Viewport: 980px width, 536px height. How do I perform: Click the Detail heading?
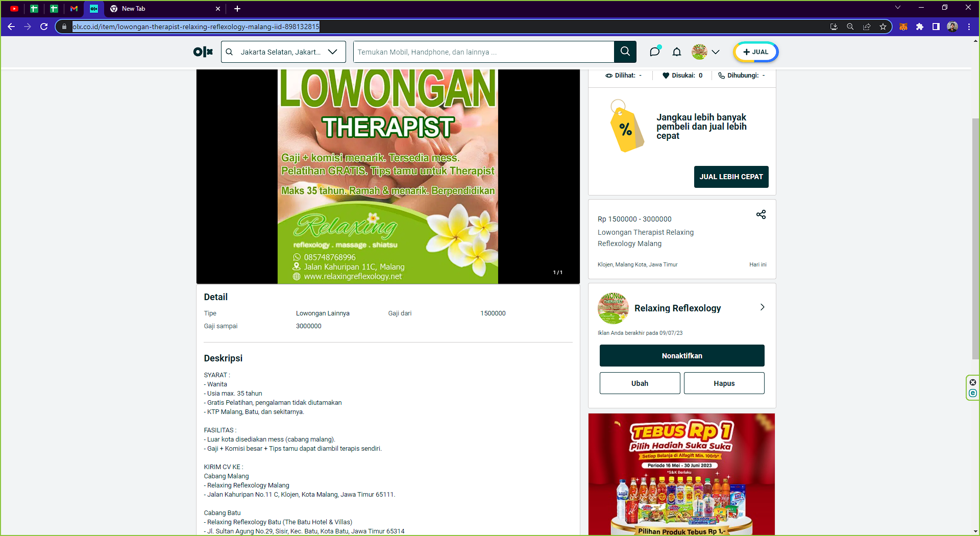[x=216, y=297]
